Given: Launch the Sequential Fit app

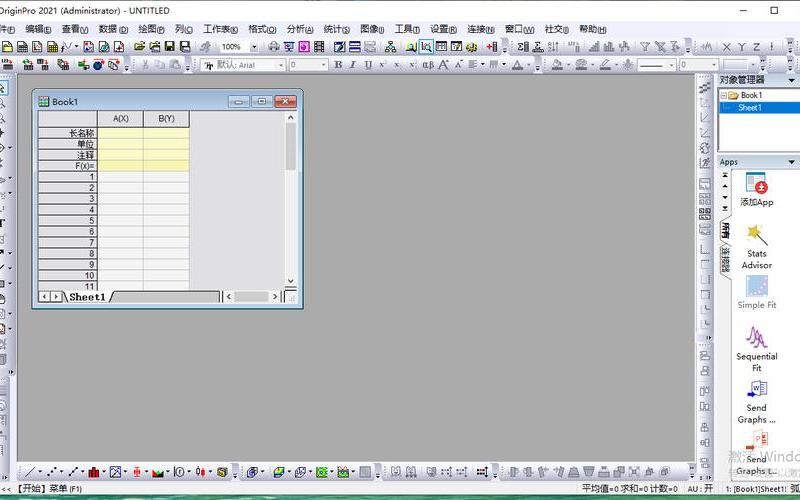Looking at the screenshot, I should point(756,349).
